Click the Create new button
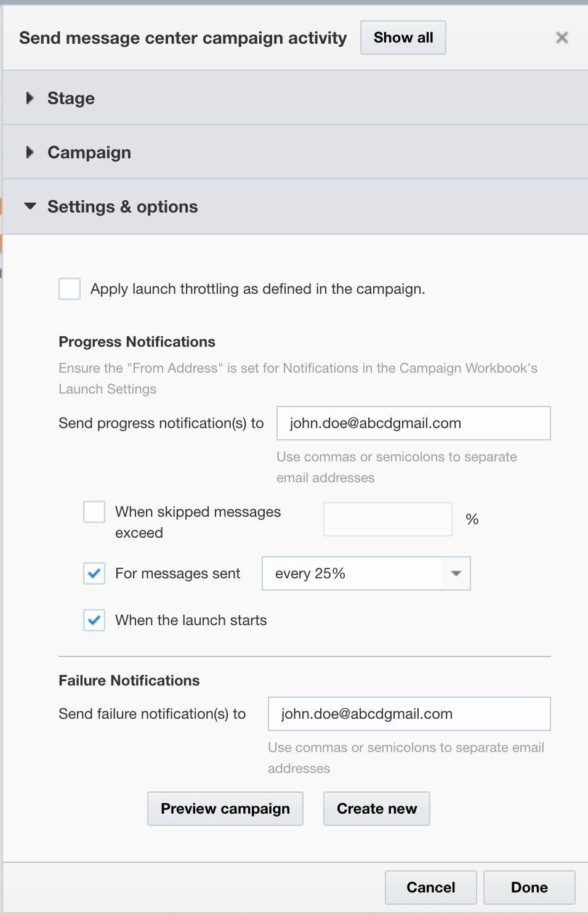 [x=377, y=809]
